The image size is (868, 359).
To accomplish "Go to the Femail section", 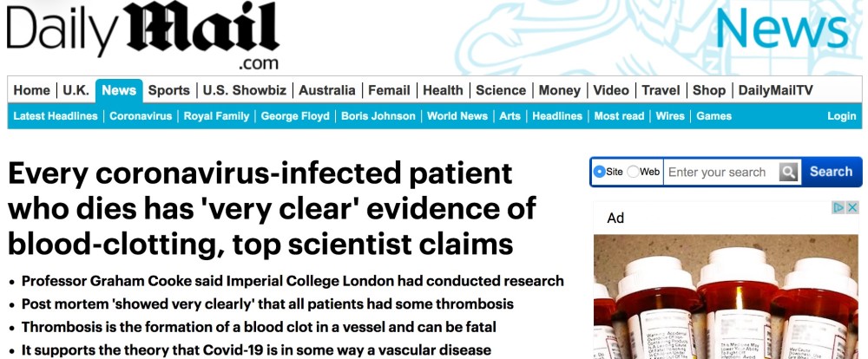I will click(389, 90).
